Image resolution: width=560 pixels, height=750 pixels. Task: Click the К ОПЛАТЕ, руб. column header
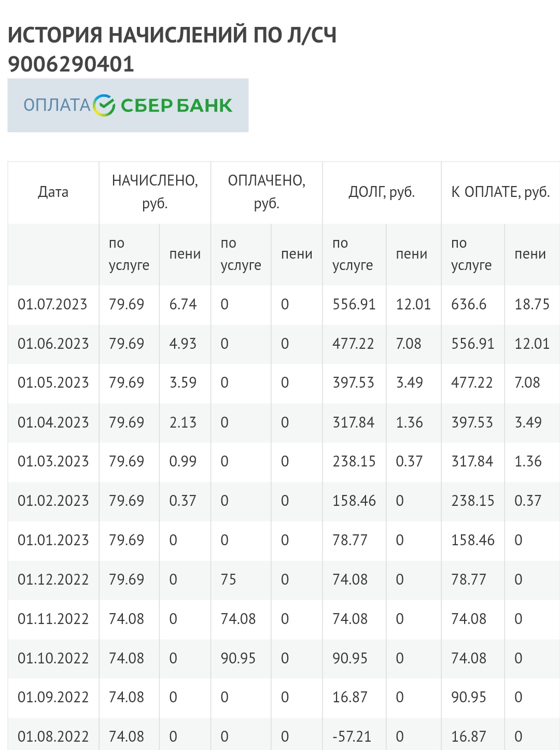[500, 192]
